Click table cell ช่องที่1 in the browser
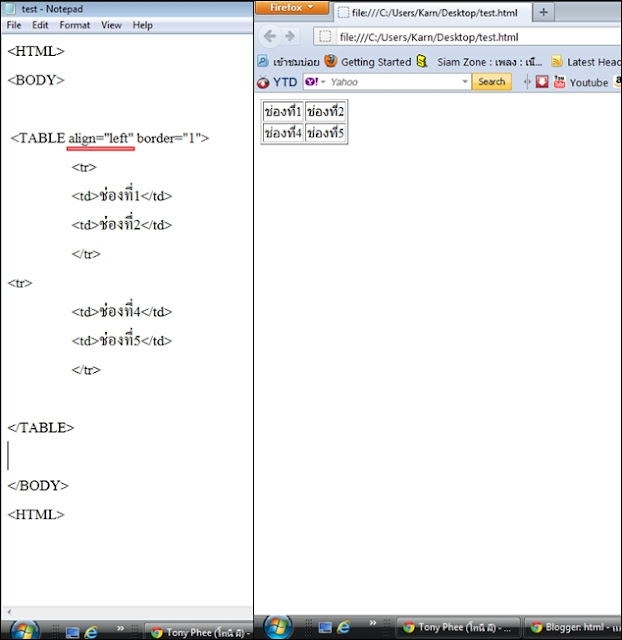 pyautogui.click(x=283, y=111)
